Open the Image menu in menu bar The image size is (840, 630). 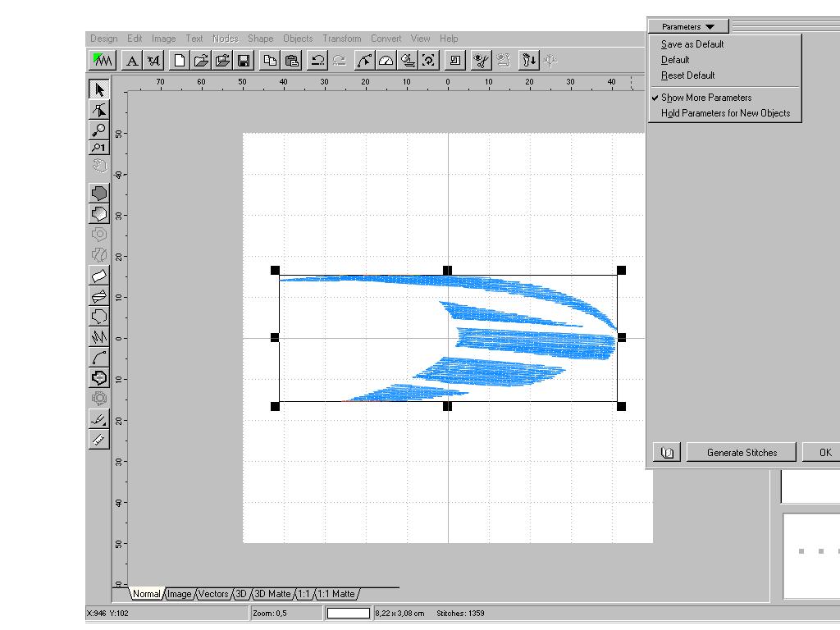pyautogui.click(x=163, y=39)
